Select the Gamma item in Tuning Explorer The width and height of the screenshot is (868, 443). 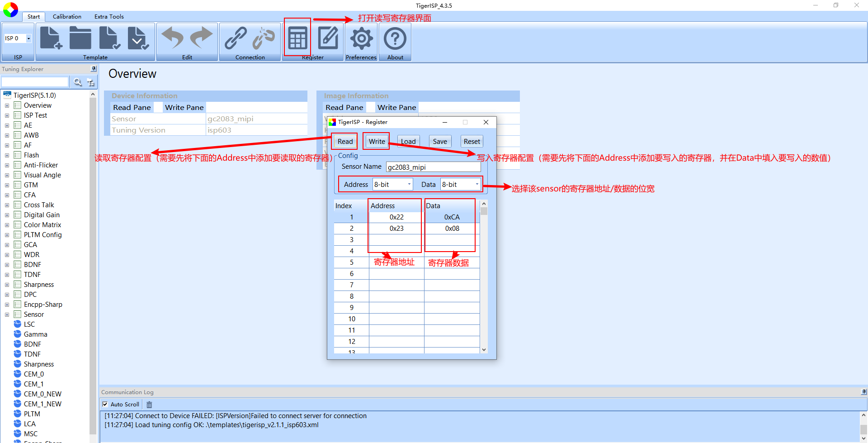pos(35,334)
